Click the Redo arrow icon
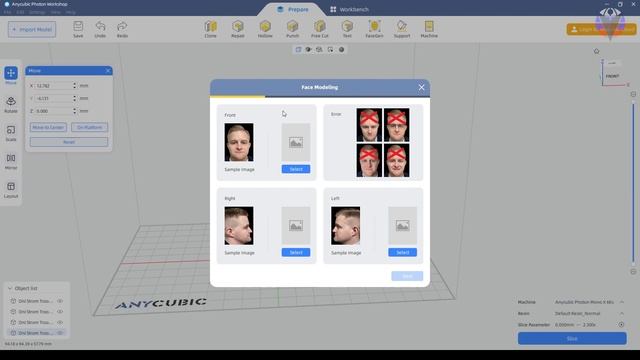The width and height of the screenshot is (640, 360). click(x=122, y=27)
